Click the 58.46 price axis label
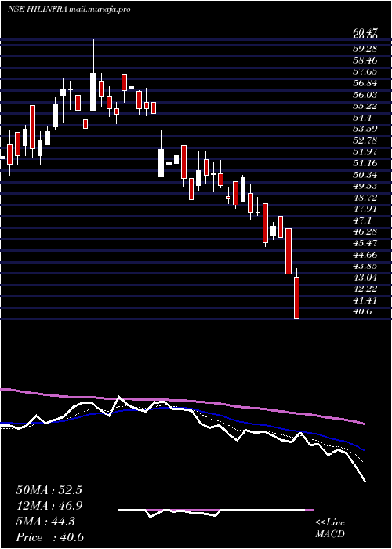 [365, 60]
